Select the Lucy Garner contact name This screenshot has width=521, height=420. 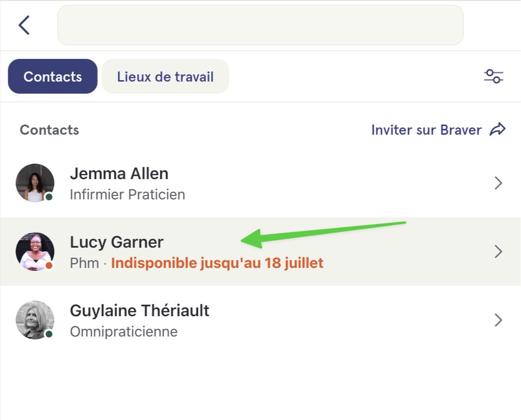117,242
